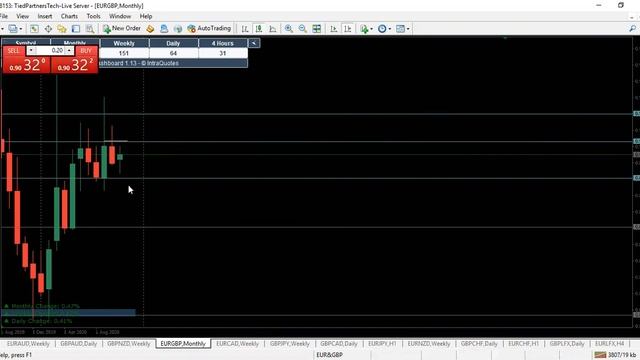Switch to EURLFX,H4 chart tab

pos(609,344)
